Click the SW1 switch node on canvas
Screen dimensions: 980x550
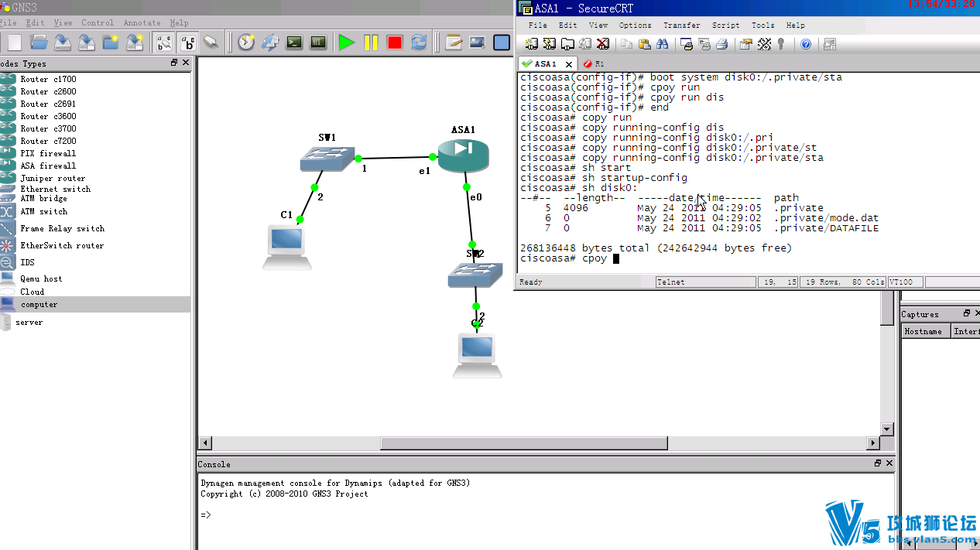point(327,159)
